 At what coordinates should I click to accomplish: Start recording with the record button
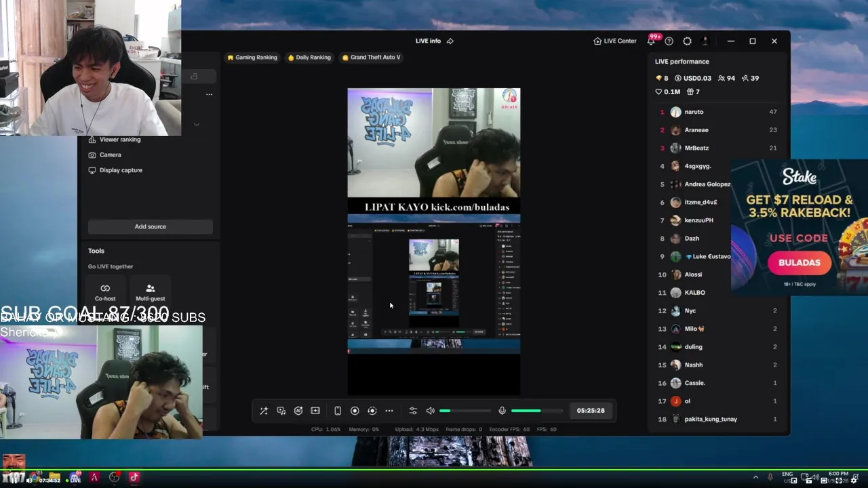pos(355,411)
